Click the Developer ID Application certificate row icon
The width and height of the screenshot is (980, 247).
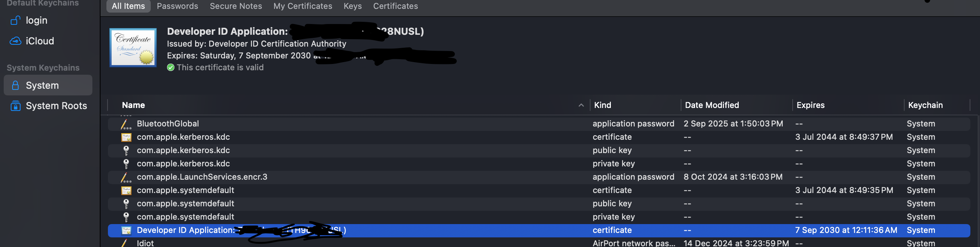tap(126, 230)
